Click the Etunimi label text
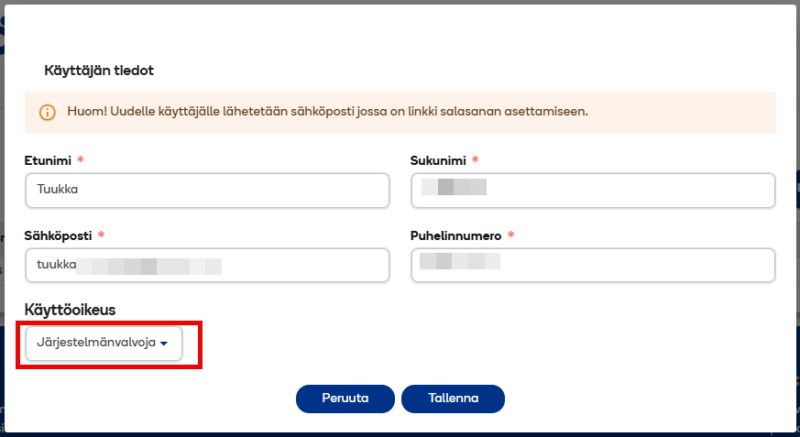The image size is (800, 437). [x=47, y=160]
